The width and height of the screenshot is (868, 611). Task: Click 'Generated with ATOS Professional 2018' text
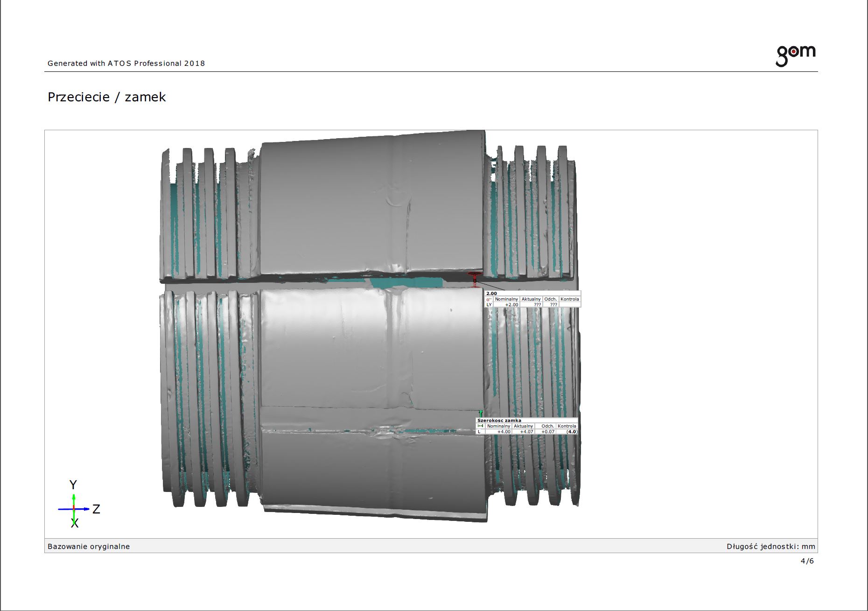pyautogui.click(x=126, y=63)
